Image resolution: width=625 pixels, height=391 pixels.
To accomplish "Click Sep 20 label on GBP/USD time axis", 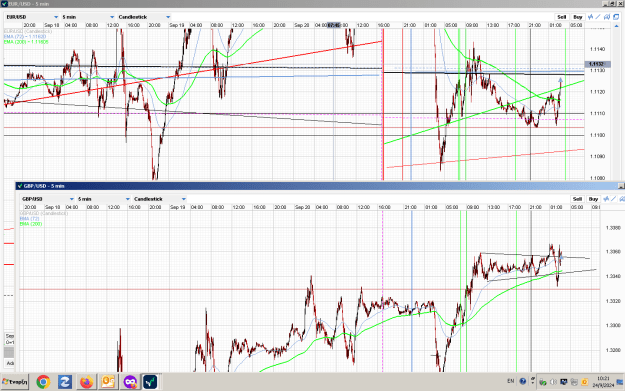I will tap(302, 207).
